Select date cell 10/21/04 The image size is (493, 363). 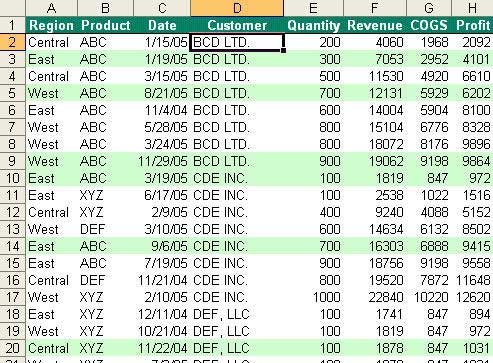[x=162, y=331]
